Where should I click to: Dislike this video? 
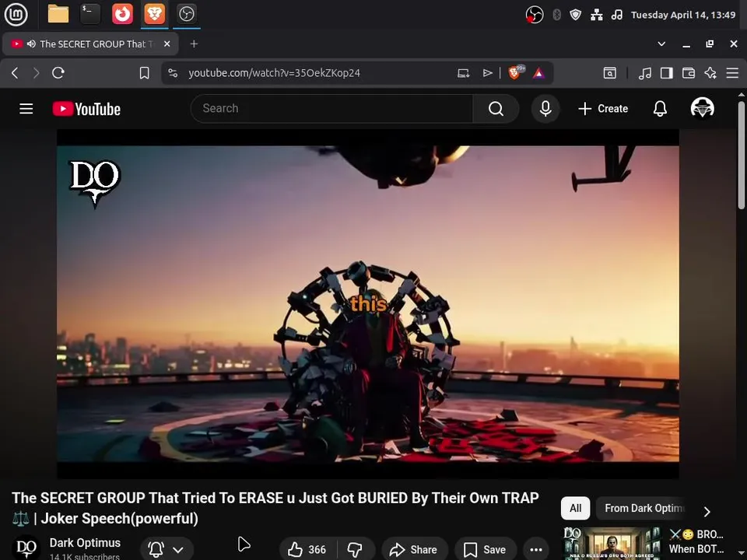pos(356,550)
